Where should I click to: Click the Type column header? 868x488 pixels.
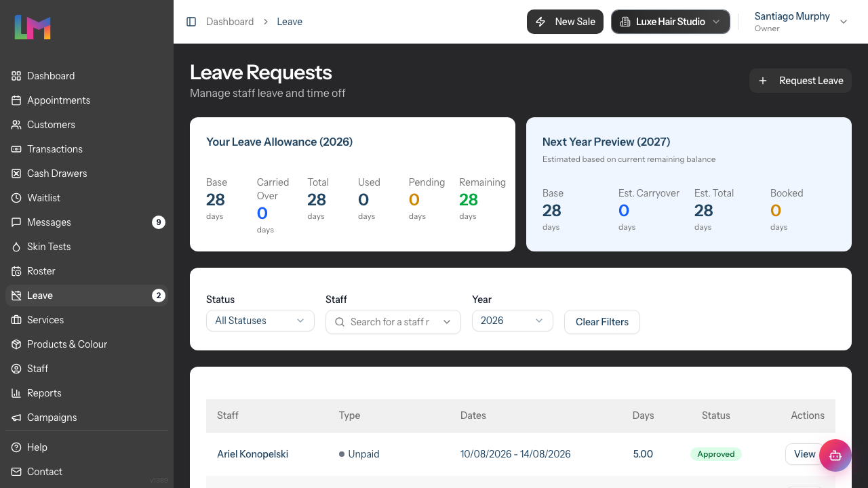point(349,415)
